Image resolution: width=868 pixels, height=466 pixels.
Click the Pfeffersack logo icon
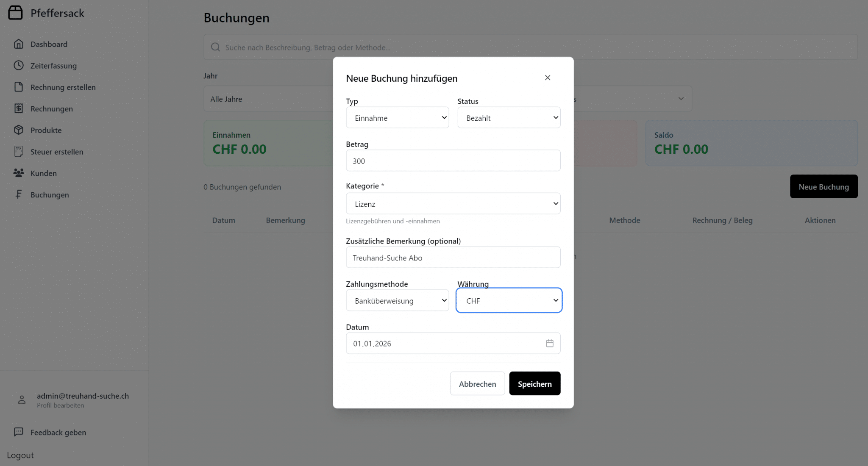[15, 13]
